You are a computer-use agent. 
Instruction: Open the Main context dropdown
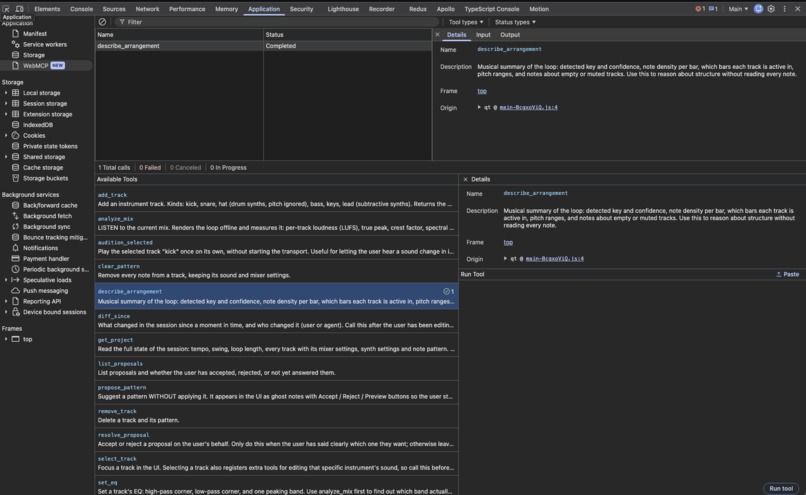(x=738, y=9)
